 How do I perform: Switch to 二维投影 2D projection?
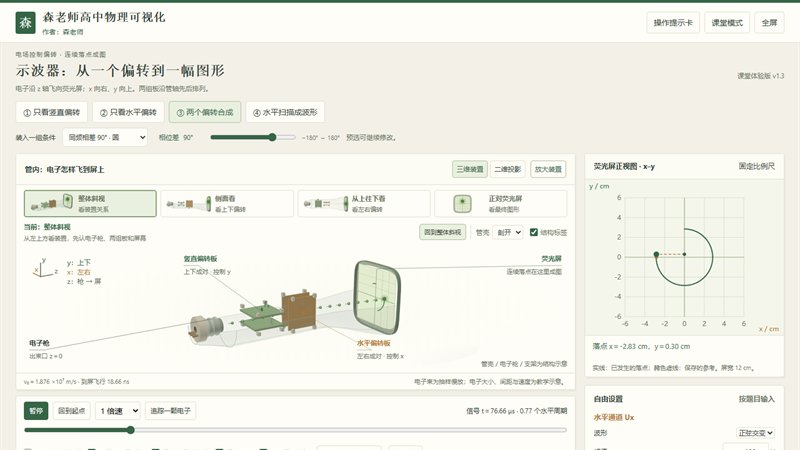coord(508,169)
